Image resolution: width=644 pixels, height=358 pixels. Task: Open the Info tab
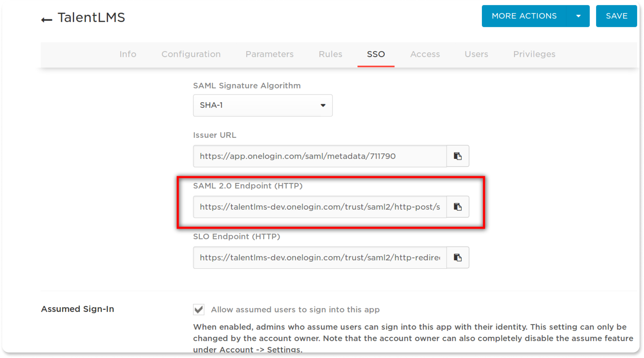pyautogui.click(x=128, y=54)
